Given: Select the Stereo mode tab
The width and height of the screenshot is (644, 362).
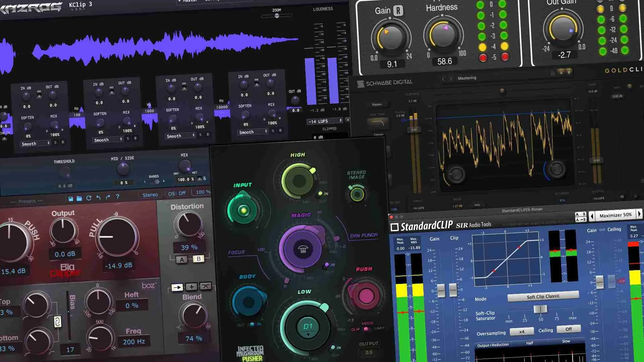Looking at the screenshot, I should (x=150, y=195).
